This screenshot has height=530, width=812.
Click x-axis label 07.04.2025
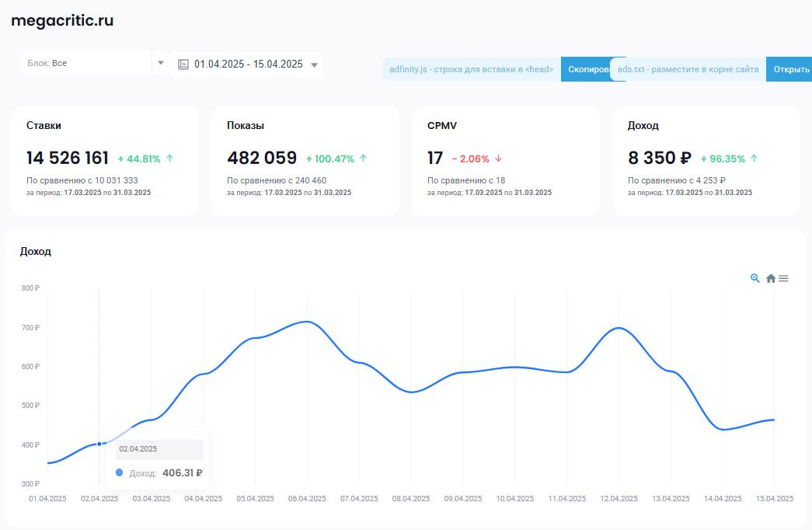359,498
